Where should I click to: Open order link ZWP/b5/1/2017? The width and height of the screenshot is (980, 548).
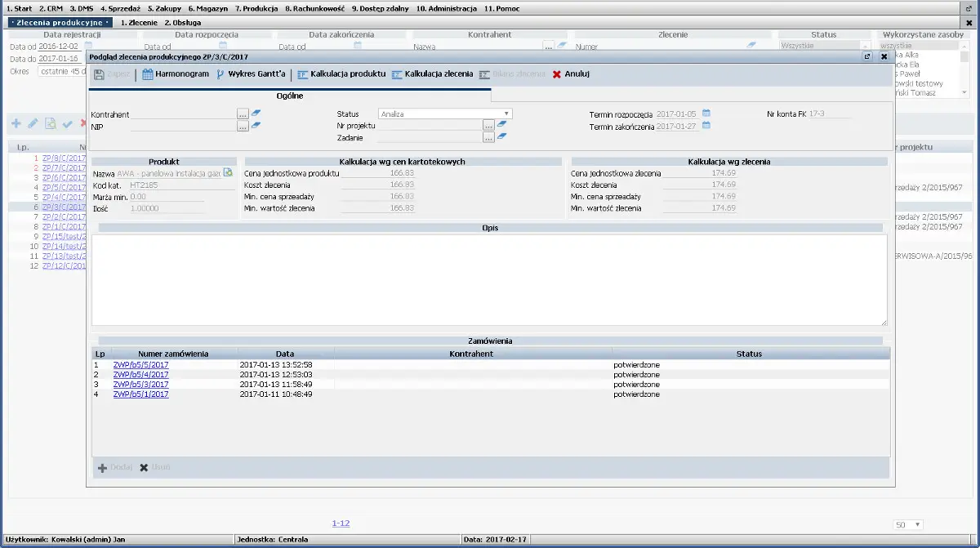click(140, 394)
